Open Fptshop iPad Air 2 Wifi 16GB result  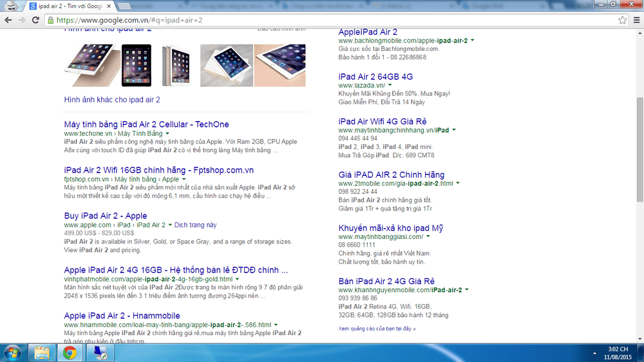tap(158, 169)
